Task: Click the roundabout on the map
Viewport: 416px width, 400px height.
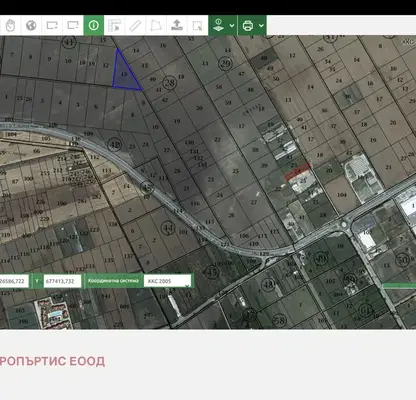Action: tap(343, 224)
